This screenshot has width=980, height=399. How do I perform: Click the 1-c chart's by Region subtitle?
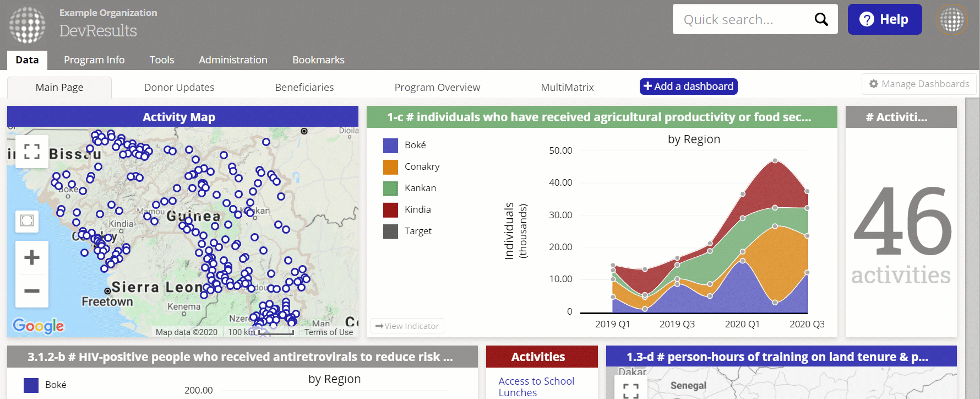click(x=694, y=139)
